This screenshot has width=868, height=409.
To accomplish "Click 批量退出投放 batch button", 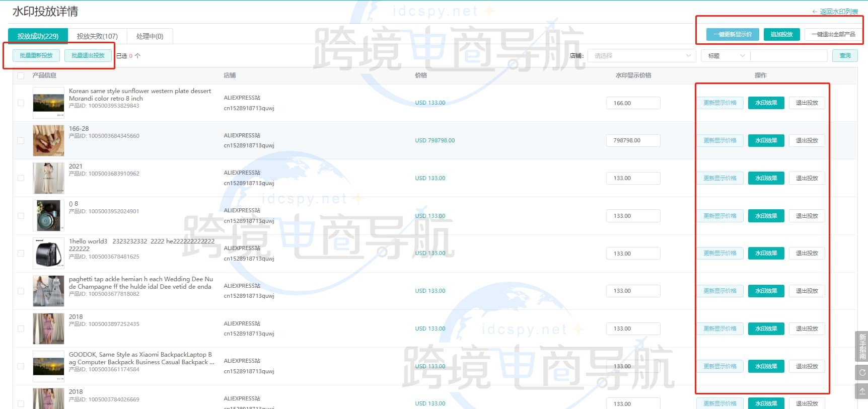I will [88, 55].
